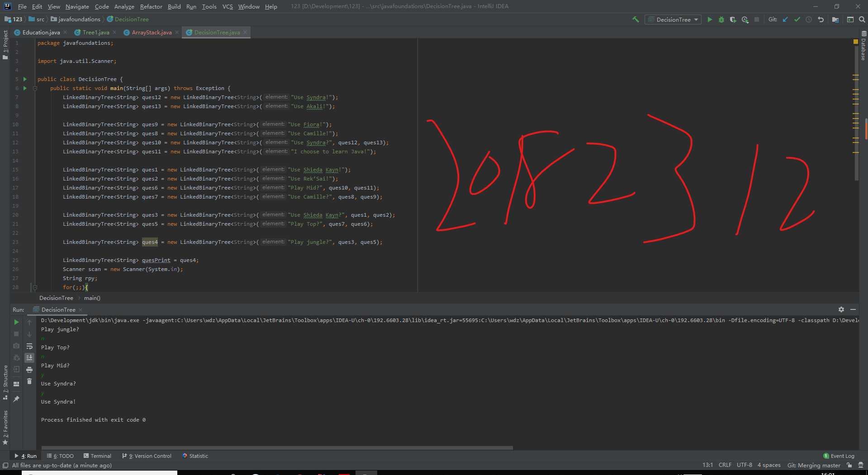Toggle the Database tool window

[863, 45]
